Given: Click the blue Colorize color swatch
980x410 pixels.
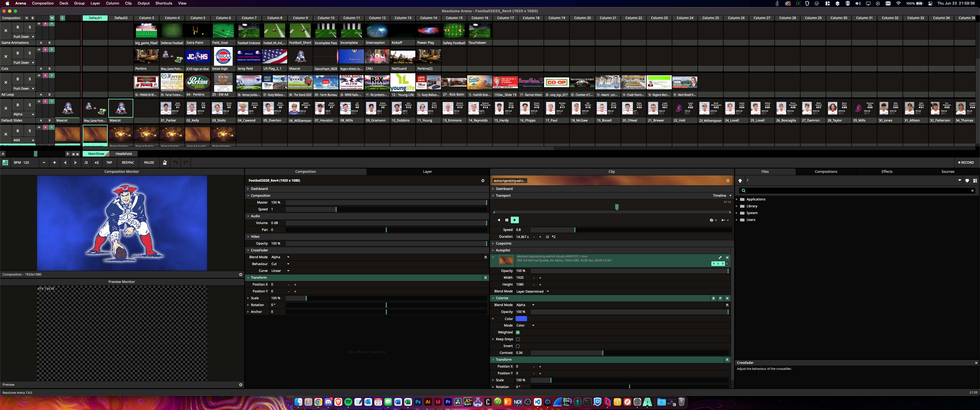Looking at the screenshot, I should (x=521, y=319).
